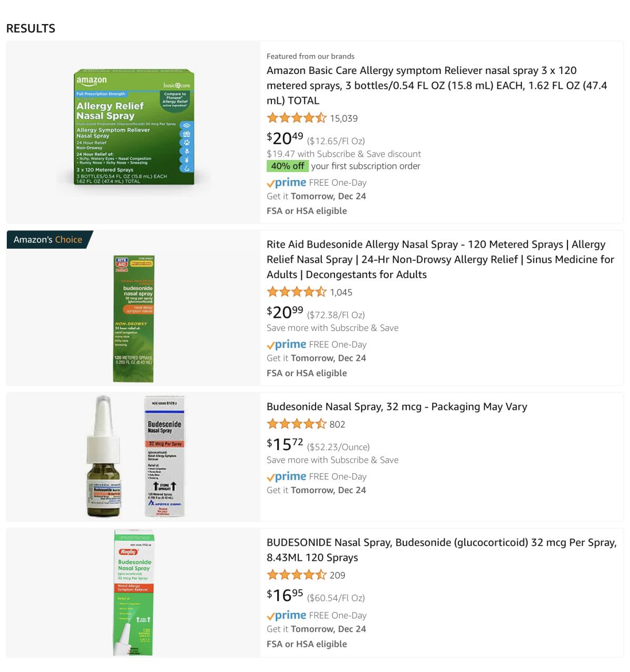Click the $15.72 price of Budesonide spray
The height and width of the screenshot is (672, 630).
coord(285,444)
